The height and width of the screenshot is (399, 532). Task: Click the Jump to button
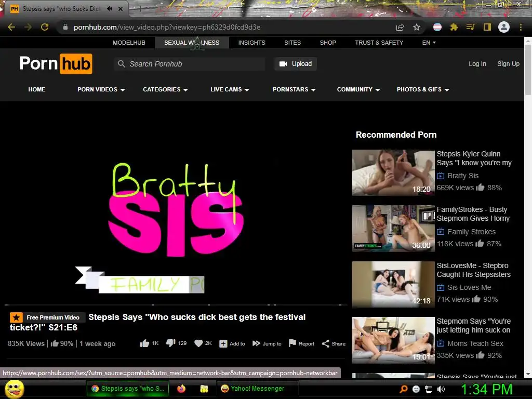pos(267,344)
